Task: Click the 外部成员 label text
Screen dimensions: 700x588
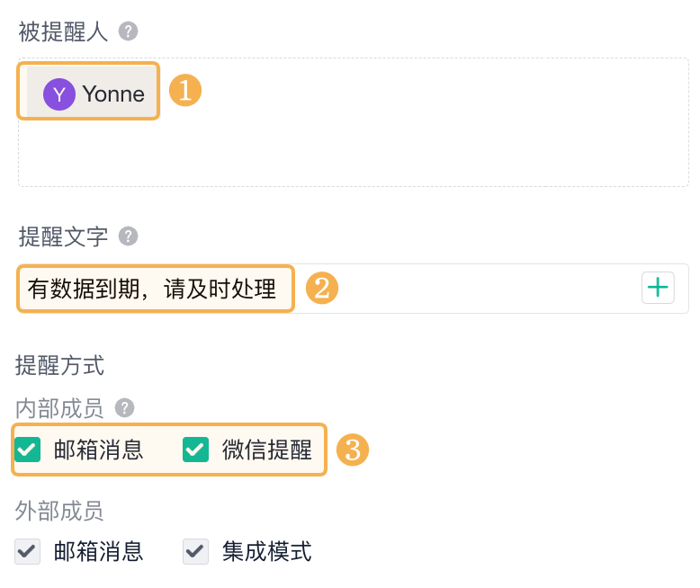Action: pos(59,511)
